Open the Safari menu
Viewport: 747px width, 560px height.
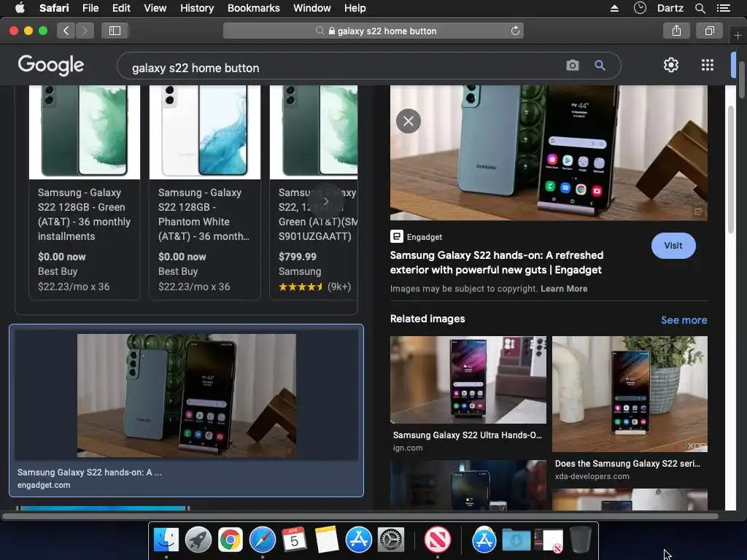pyautogui.click(x=54, y=8)
